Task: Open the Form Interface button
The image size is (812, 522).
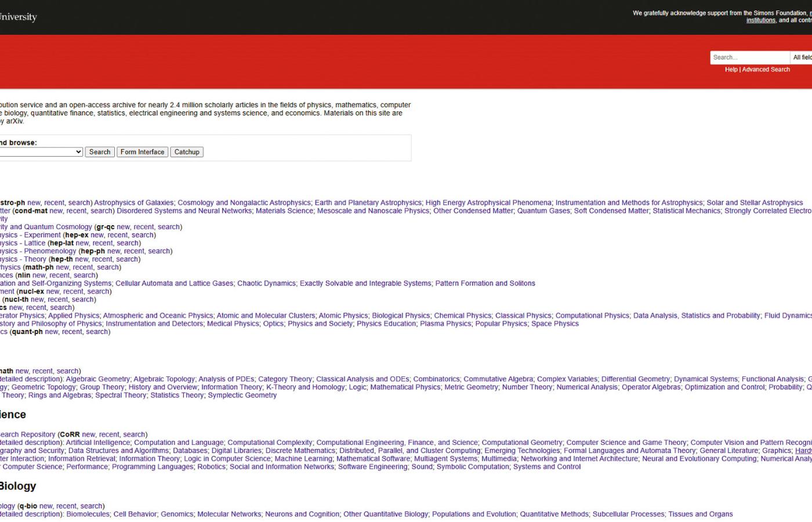Action: [x=142, y=152]
